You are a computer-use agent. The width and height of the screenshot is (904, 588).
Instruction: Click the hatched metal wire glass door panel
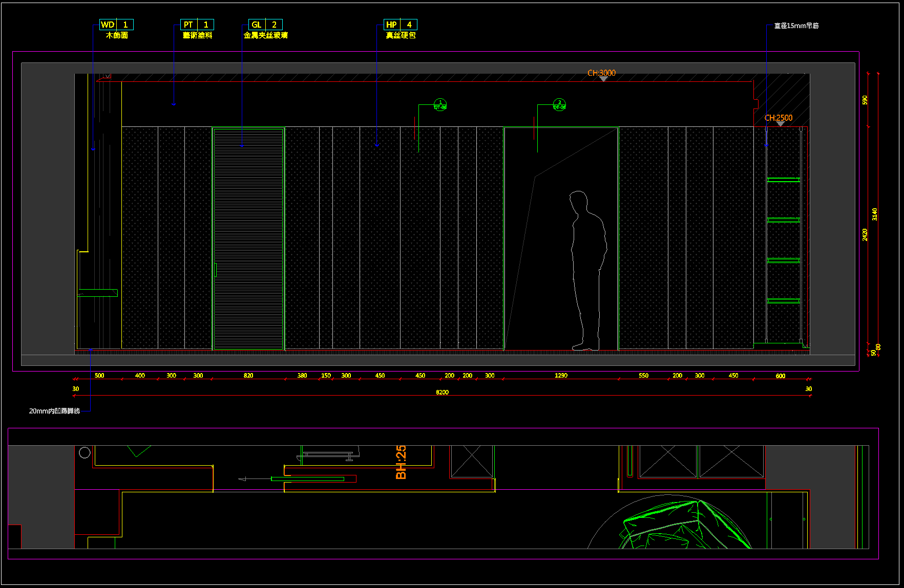248,238
